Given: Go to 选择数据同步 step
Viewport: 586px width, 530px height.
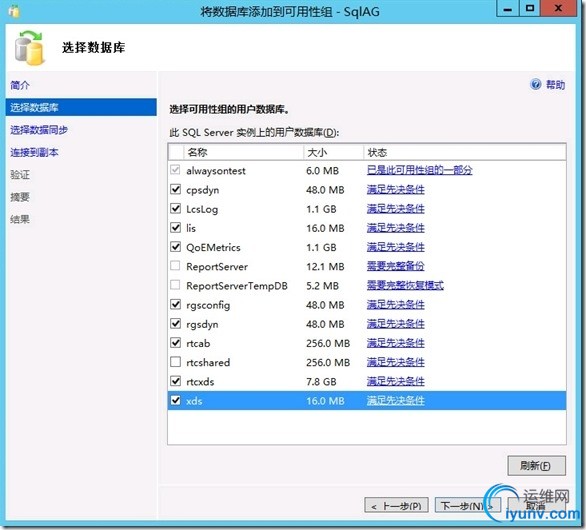Looking at the screenshot, I should pyautogui.click(x=39, y=130).
